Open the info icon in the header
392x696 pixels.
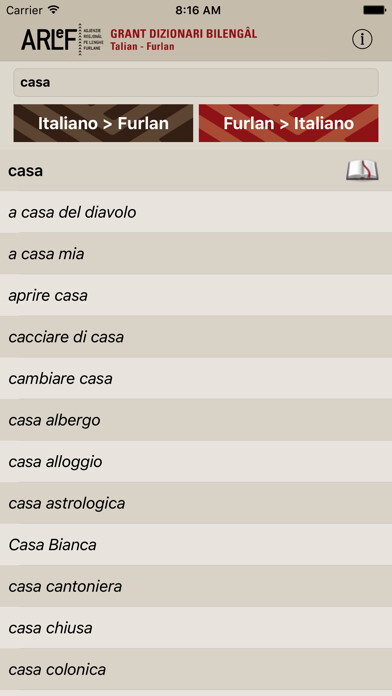coord(362,40)
